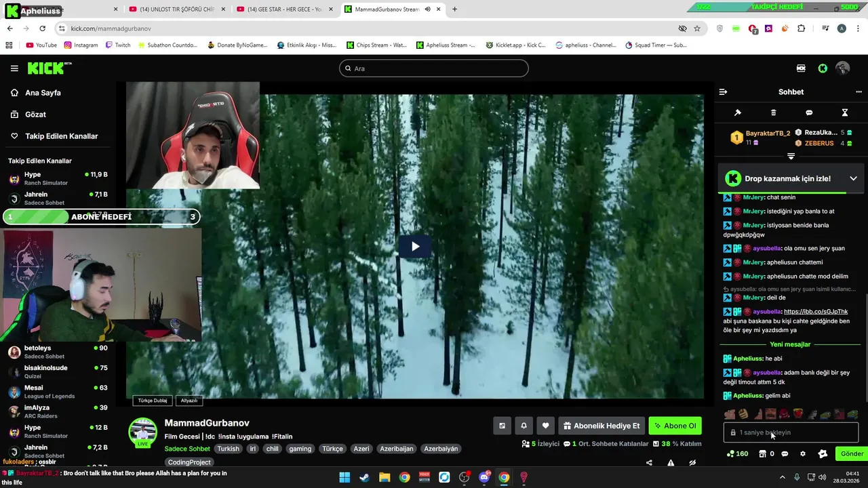This screenshot has height=488, width=868.
Task: Toggle tracking protection eye icon in address bar
Action: click(682, 28)
